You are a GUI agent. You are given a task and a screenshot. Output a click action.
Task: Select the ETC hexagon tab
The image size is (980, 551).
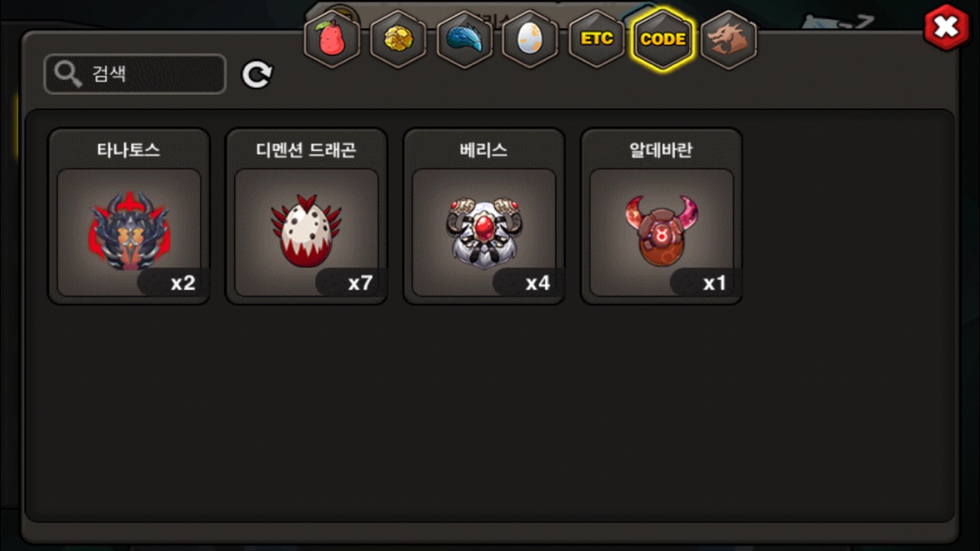pos(596,40)
